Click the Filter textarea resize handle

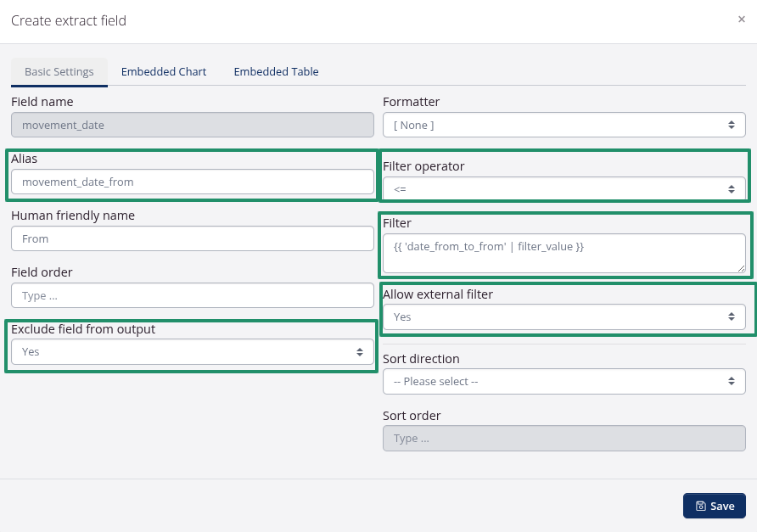741,268
